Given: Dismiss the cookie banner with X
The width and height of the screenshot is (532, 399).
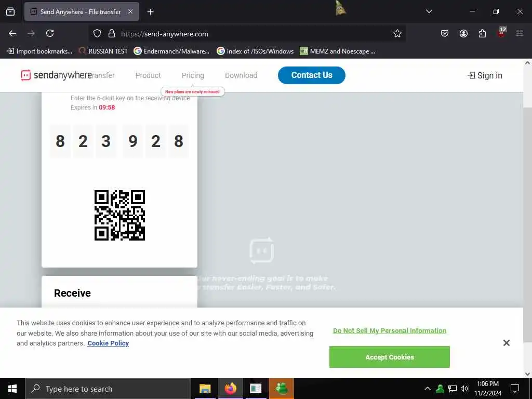Looking at the screenshot, I should coord(506,343).
